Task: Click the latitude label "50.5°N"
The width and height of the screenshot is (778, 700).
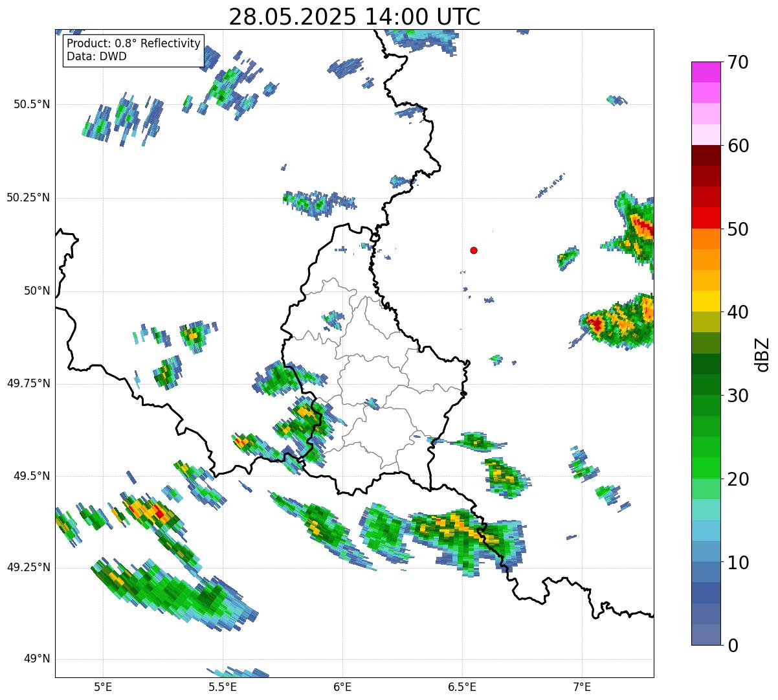Action: coord(32,104)
